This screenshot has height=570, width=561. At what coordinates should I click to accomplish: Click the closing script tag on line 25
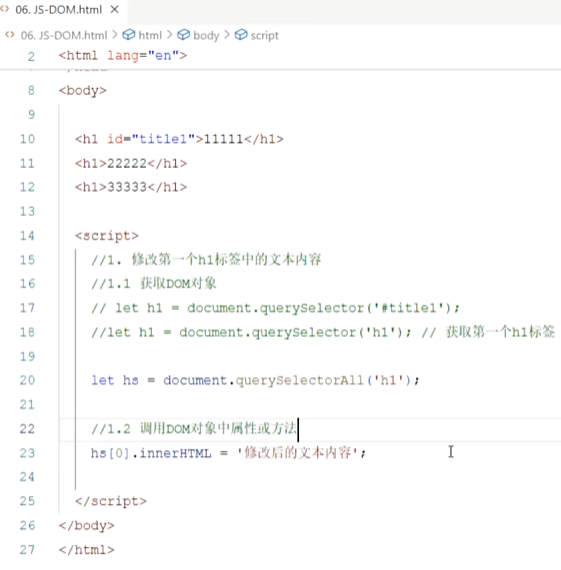click(x=111, y=501)
